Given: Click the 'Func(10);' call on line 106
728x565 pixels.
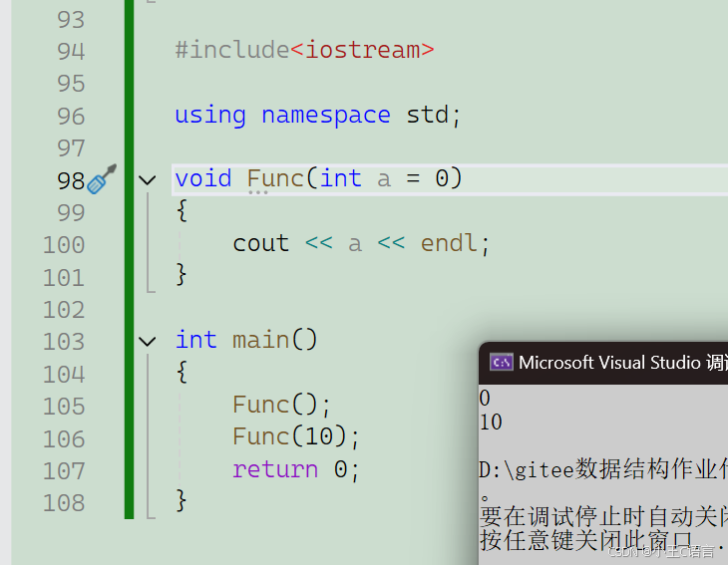Looking at the screenshot, I should click(296, 436).
